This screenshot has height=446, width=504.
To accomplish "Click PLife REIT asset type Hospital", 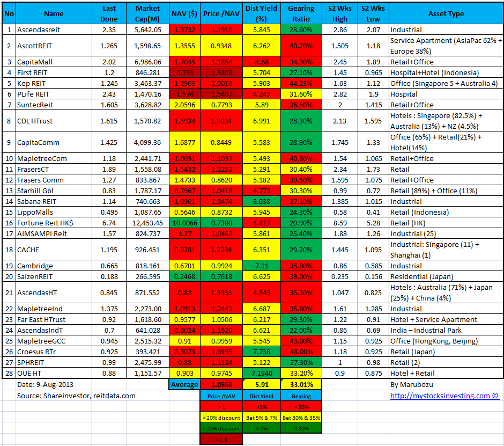I will (x=446, y=94).
